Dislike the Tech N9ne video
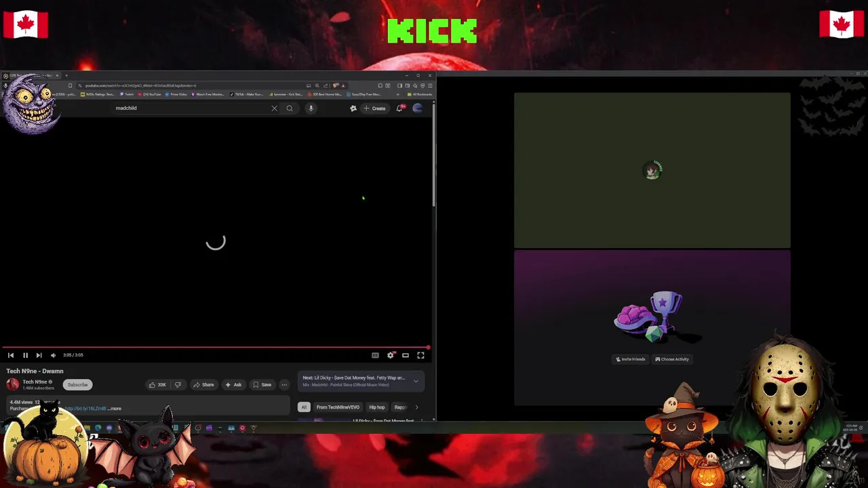The height and width of the screenshot is (488, 868). pos(178,385)
